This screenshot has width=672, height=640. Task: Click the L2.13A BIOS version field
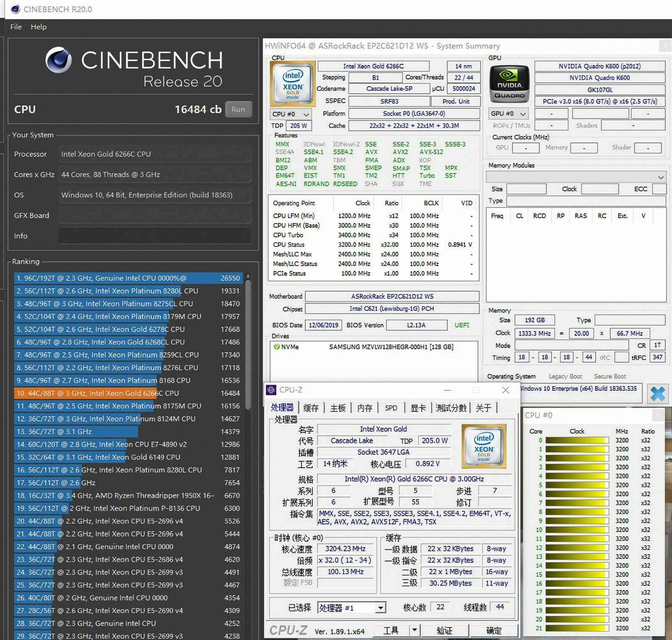[x=417, y=325]
